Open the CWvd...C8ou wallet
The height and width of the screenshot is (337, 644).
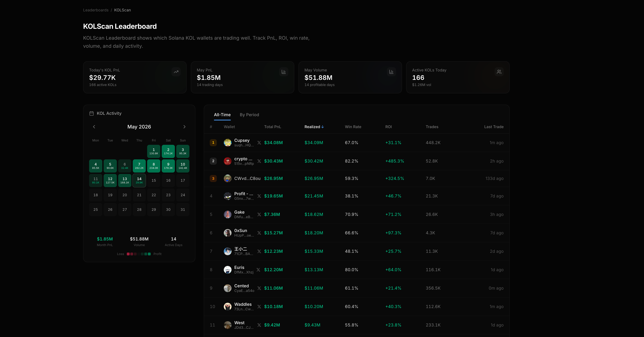(x=247, y=179)
